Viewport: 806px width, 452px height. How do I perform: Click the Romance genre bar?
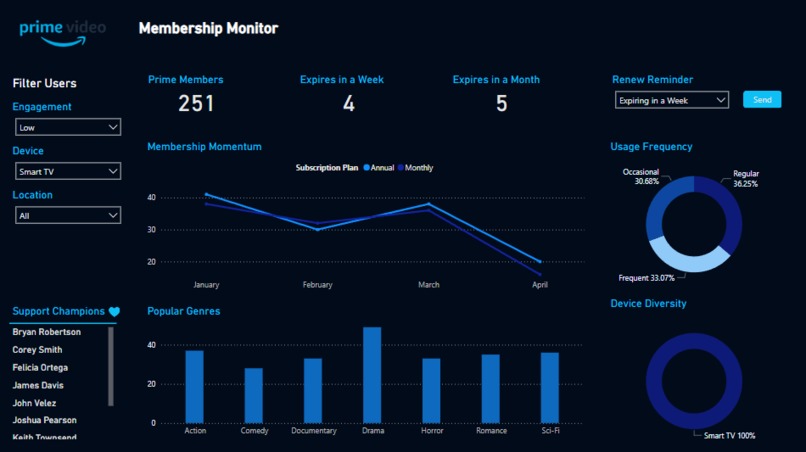tap(490, 389)
